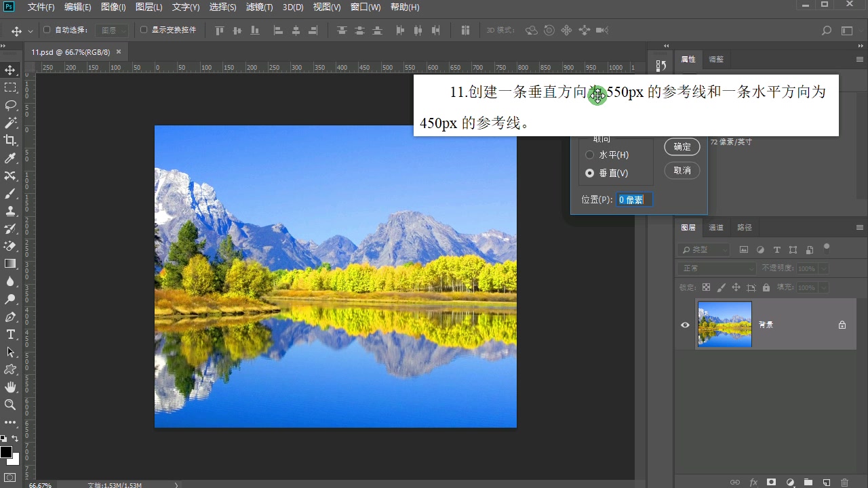Switch to the 通道 tab
Viewport: 868px width, 488px height.
[x=716, y=228]
